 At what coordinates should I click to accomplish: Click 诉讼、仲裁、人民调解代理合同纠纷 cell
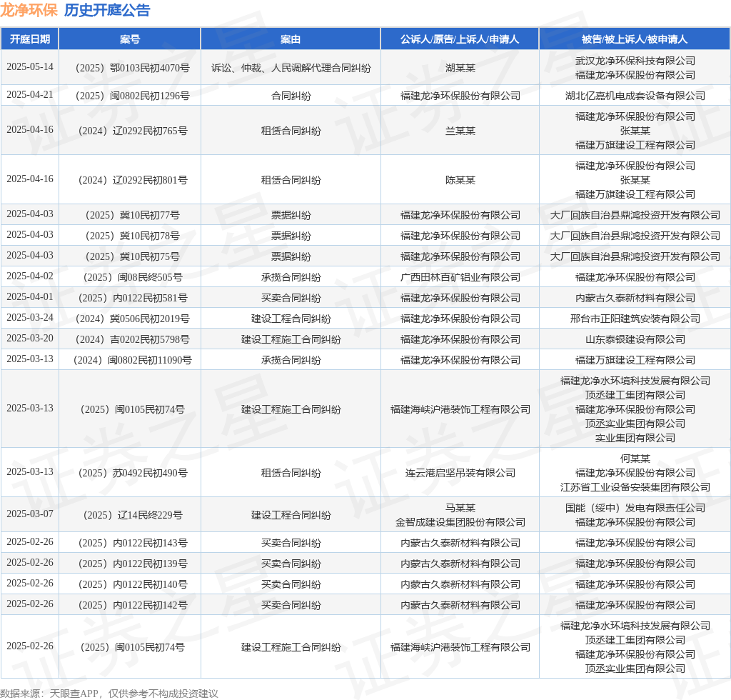point(291,68)
